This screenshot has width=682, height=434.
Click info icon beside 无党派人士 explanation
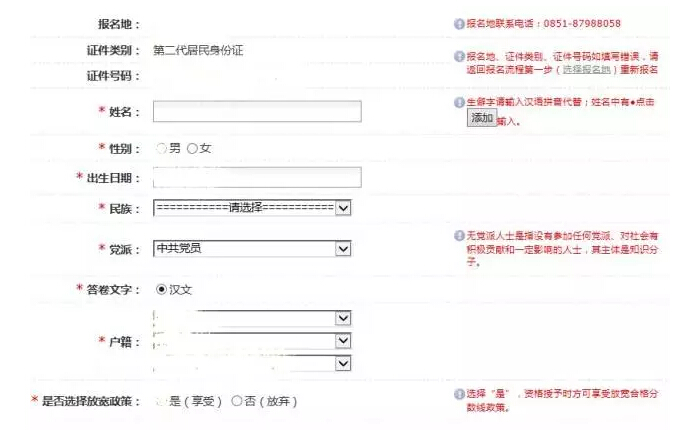point(459,236)
